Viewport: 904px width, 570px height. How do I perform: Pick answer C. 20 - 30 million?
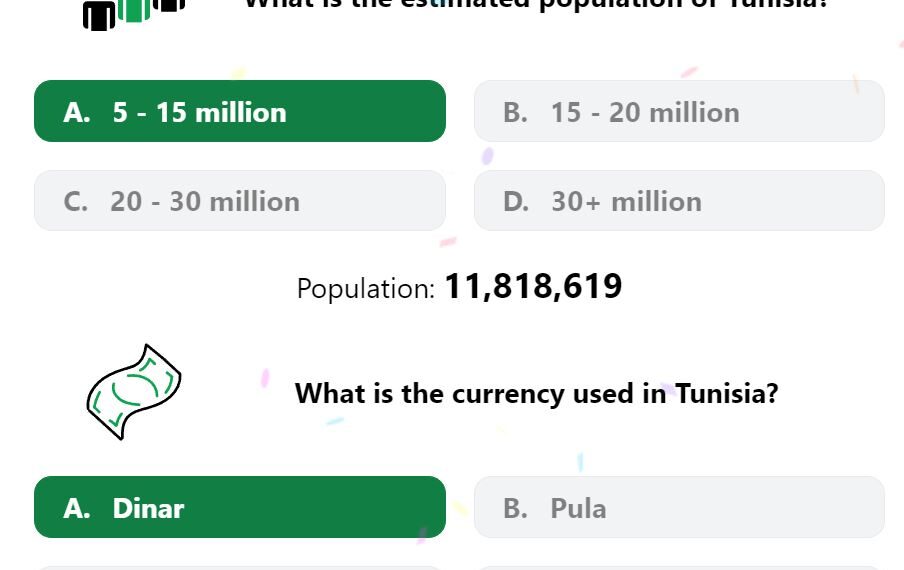pos(240,201)
